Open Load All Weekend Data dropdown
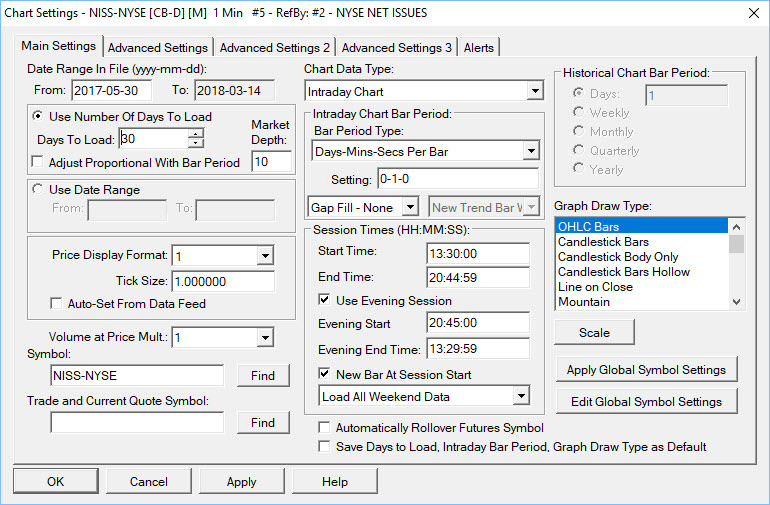The width and height of the screenshot is (770, 505). click(x=521, y=396)
